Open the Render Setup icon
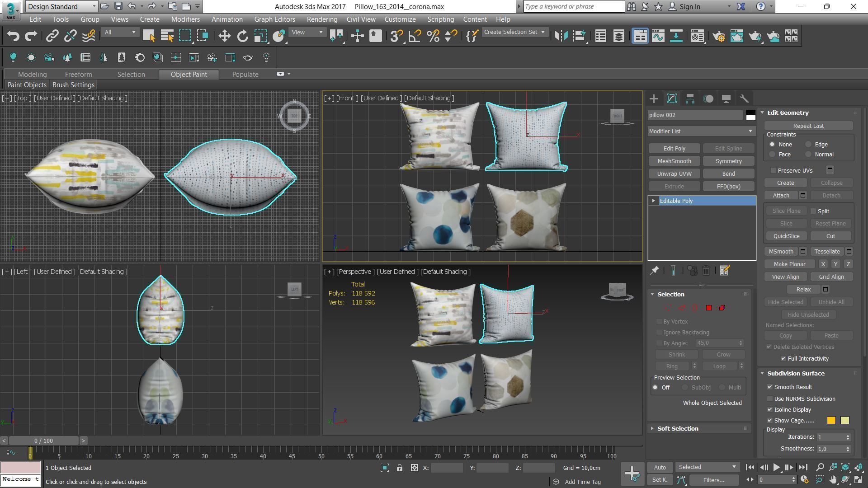Screen dimensions: 868x488 718,36
